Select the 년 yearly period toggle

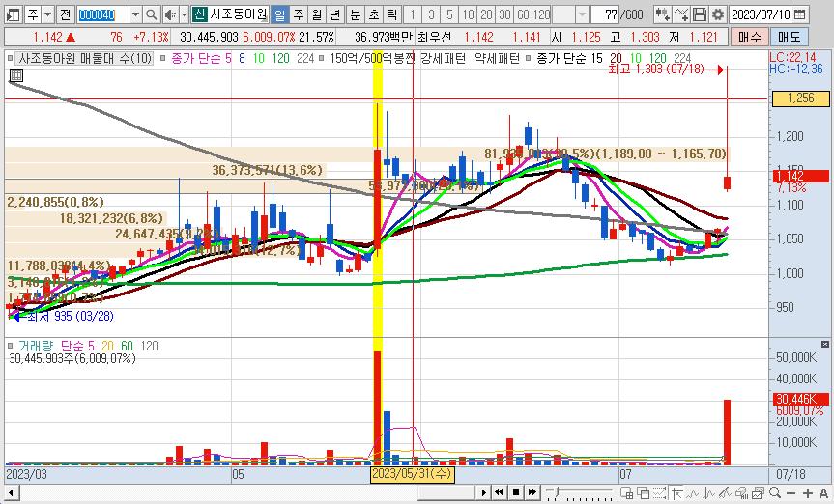(335, 14)
